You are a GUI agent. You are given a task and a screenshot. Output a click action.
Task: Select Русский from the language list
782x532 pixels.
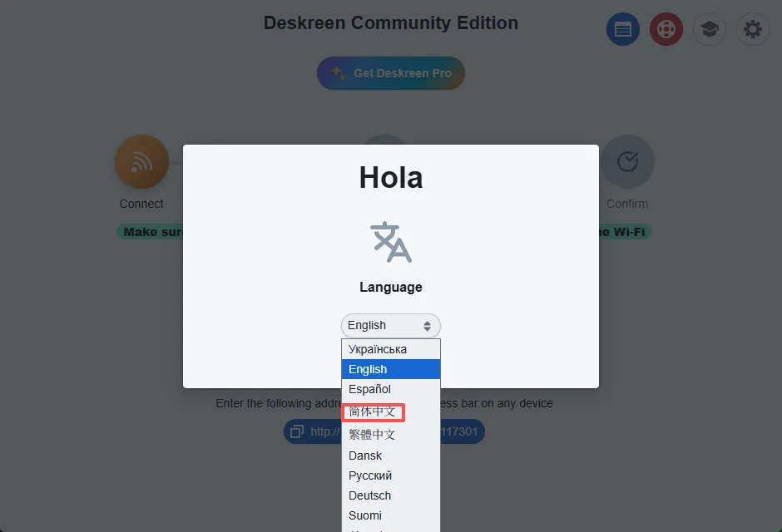390,475
